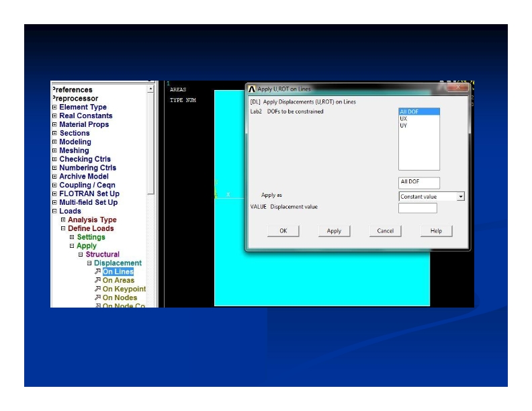532x411 pixels.
Task: Open the Apply as Constant value dropdown
Action: click(460, 197)
